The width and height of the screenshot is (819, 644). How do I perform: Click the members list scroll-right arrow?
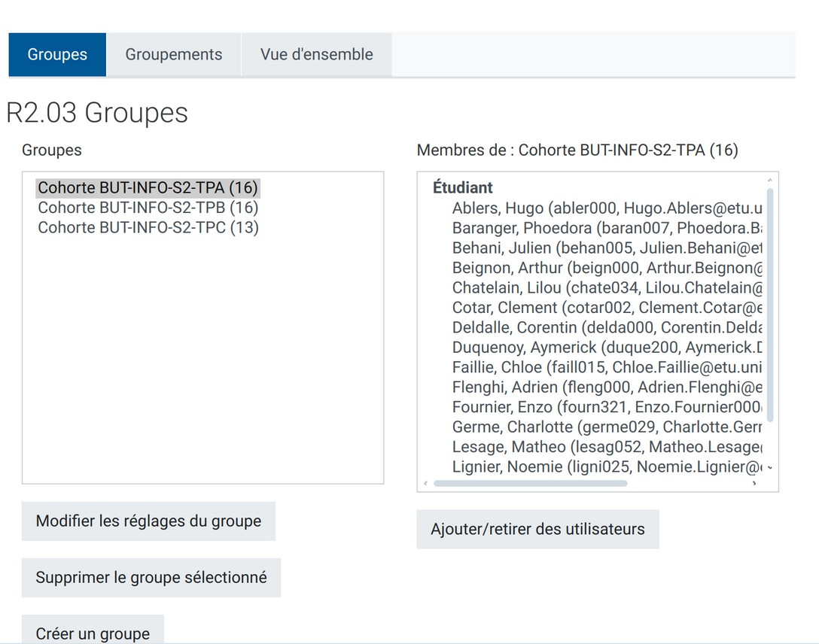click(754, 484)
